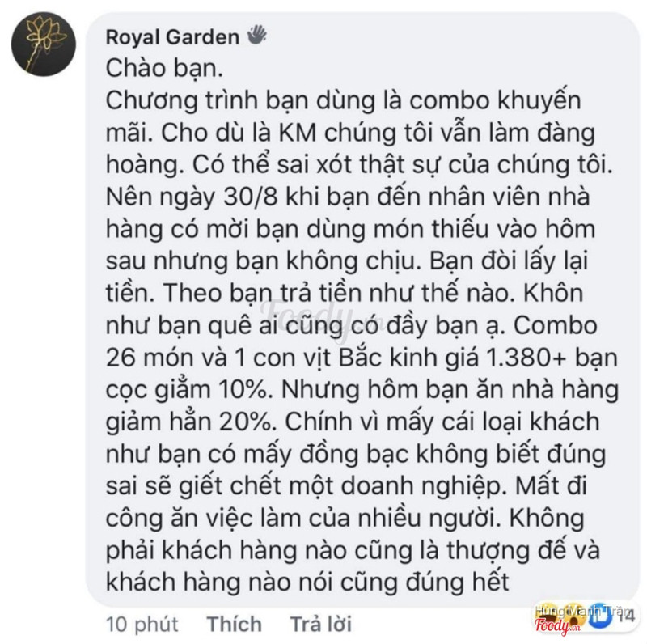Click the text mentioning "Nên ngày 30/8"
Image resolution: width=647 pixels, height=644 pixels.
(x=192, y=197)
